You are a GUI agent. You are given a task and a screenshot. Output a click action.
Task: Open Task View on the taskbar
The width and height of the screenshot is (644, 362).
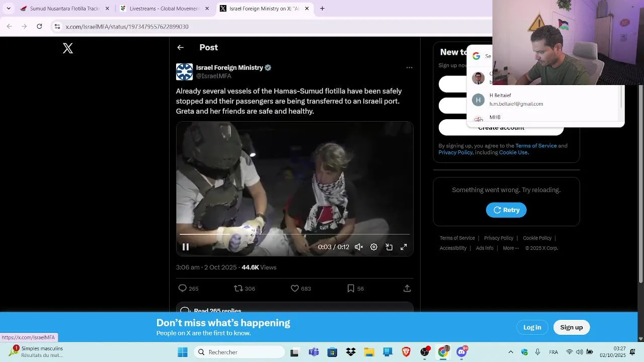[294, 352]
